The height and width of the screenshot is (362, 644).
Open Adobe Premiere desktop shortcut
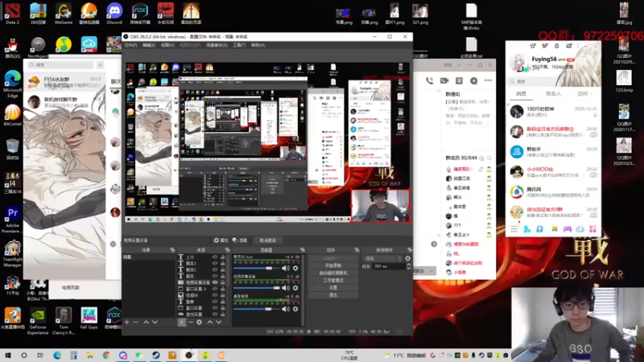click(12, 220)
